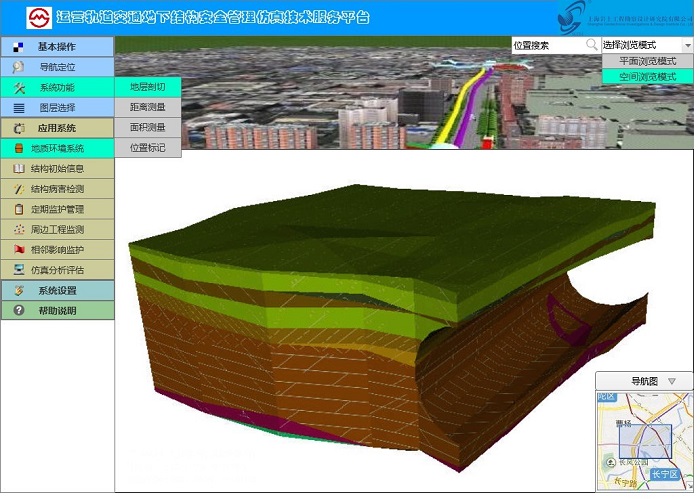Select 地层剖切 in the submenu
This screenshot has width=700, height=499.
148,87
